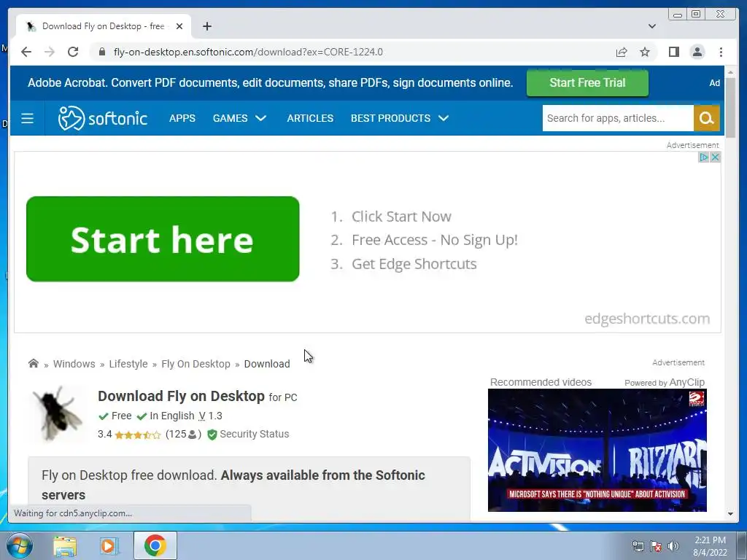Image resolution: width=747 pixels, height=560 pixels.
Task: Click the 125 user reviews count
Action: point(183,435)
